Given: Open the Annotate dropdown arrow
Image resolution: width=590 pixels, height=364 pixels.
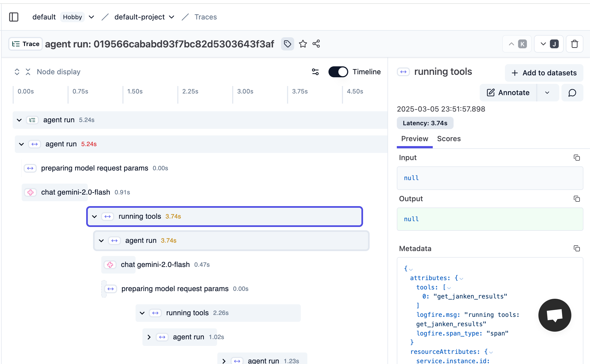Looking at the screenshot, I should click(x=547, y=93).
